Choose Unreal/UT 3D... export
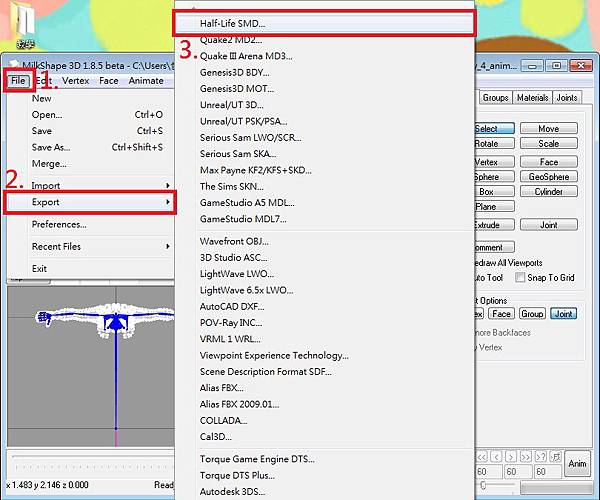 click(x=324, y=105)
